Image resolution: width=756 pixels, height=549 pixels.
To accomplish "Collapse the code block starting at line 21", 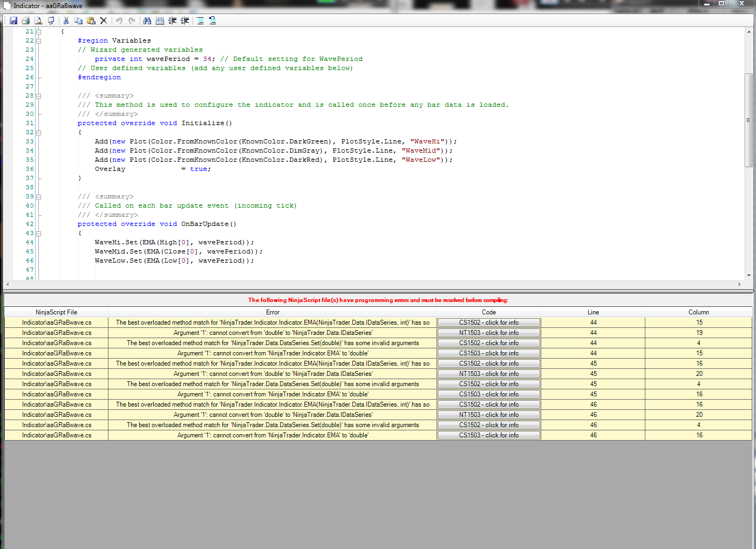I will 39,31.
